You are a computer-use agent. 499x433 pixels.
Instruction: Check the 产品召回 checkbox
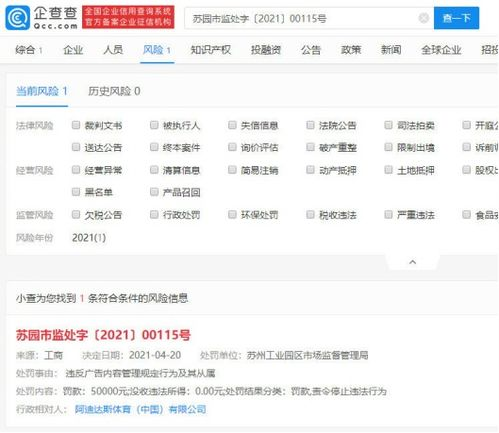[x=154, y=192]
